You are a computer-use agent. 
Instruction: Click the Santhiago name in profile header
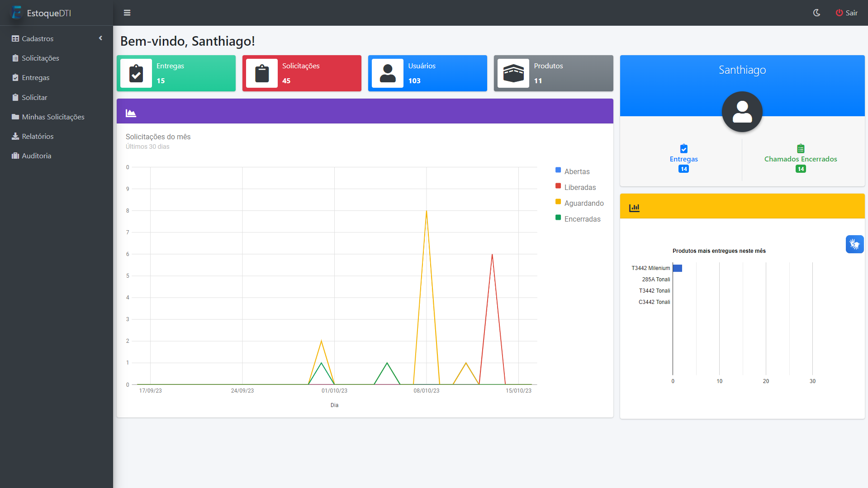click(742, 70)
